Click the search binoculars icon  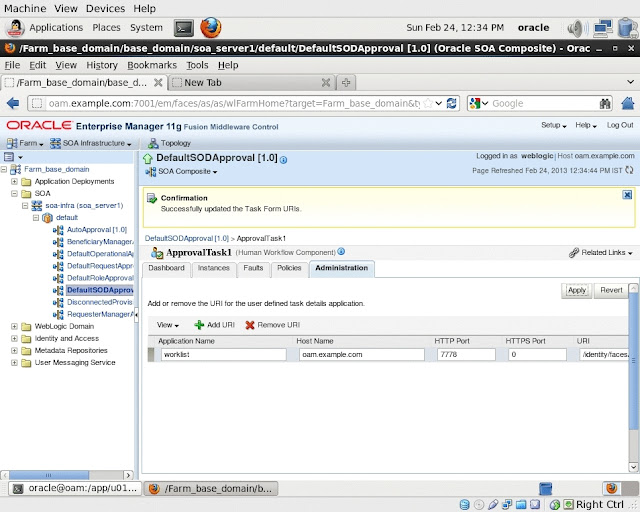(605, 103)
